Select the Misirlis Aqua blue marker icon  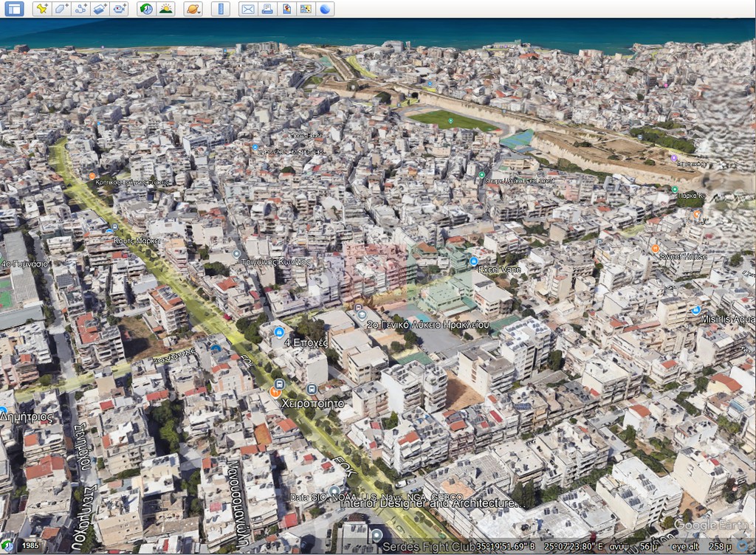click(x=695, y=310)
